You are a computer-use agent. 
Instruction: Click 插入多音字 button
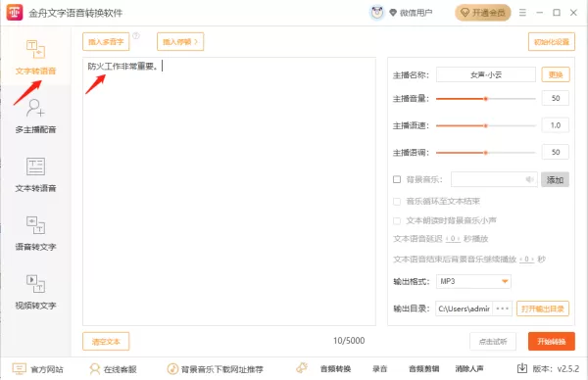pyautogui.click(x=106, y=41)
